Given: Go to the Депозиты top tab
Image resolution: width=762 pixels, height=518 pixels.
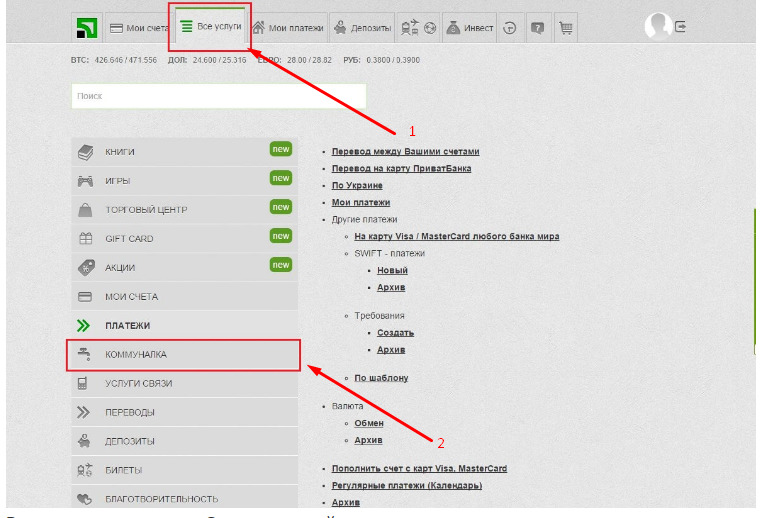Looking at the screenshot, I should 362,28.
